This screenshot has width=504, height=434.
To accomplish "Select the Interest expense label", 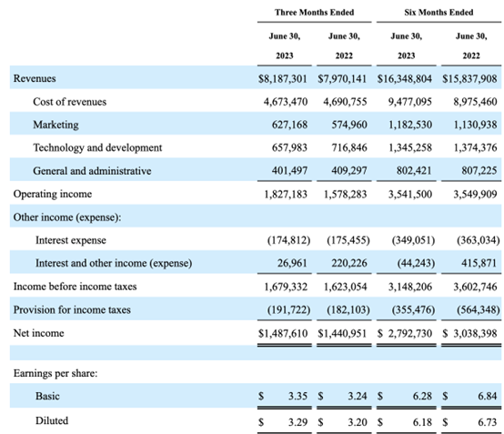I will pos(71,240).
